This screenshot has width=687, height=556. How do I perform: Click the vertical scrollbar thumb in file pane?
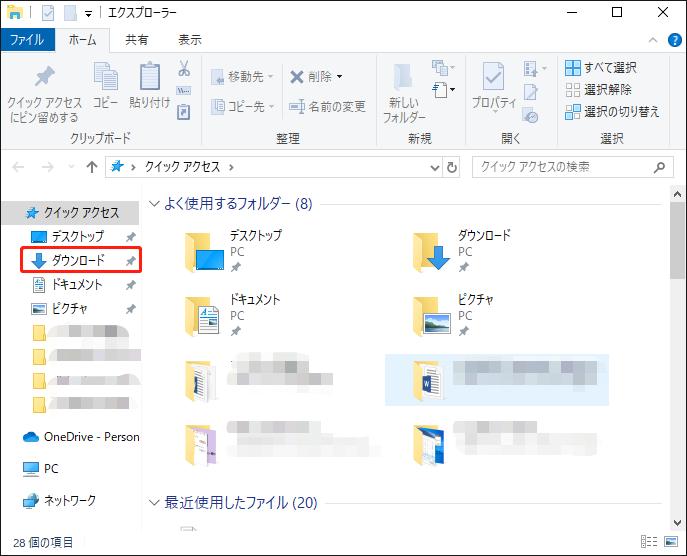tap(677, 240)
